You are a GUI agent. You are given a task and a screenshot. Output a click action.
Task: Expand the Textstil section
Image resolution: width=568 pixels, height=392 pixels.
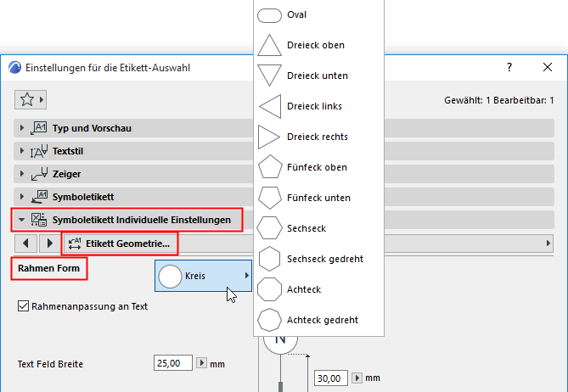20,152
